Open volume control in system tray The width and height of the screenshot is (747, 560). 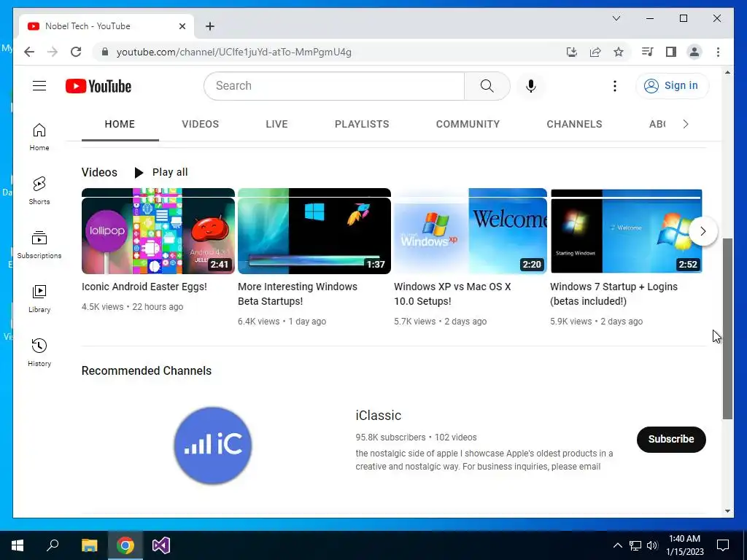pos(652,545)
